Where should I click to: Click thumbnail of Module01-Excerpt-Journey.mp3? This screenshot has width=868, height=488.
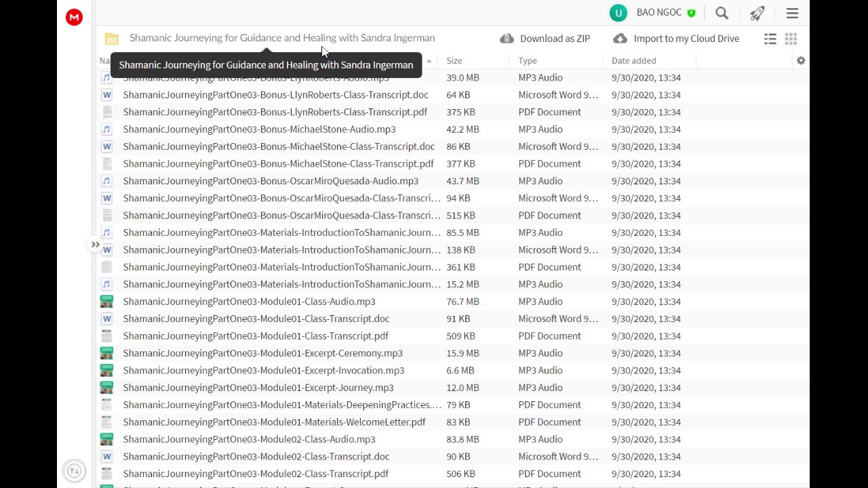coord(106,388)
